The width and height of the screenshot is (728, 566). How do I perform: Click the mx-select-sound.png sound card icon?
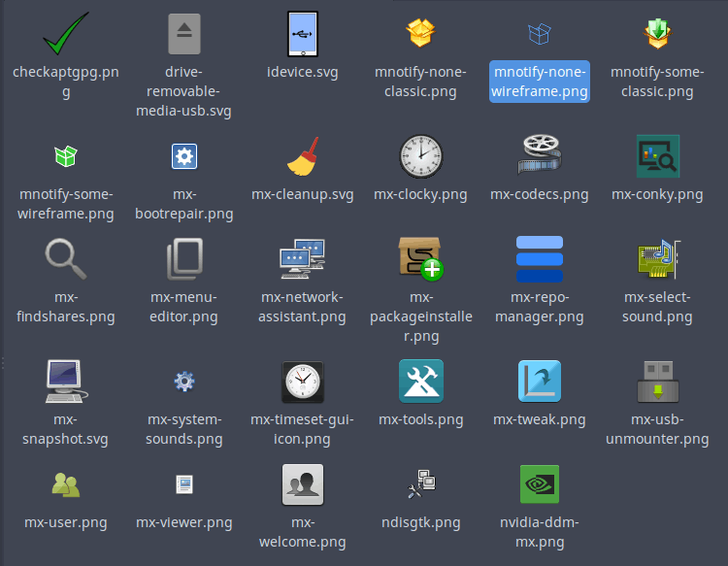pos(659,259)
